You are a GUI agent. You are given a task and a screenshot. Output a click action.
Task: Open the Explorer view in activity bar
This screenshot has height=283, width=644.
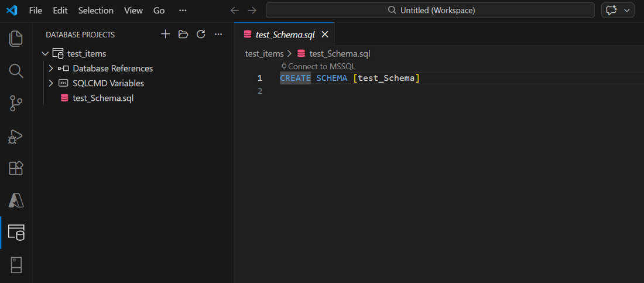[16, 39]
